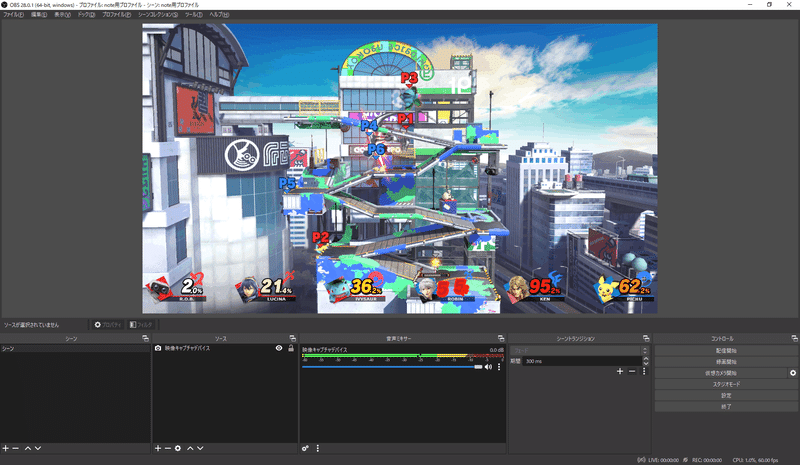Image resolution: width=800 pixels, height=465 pixels.
Task: Open advanced audio properties gears icon
Action: (x=305, y=448)
